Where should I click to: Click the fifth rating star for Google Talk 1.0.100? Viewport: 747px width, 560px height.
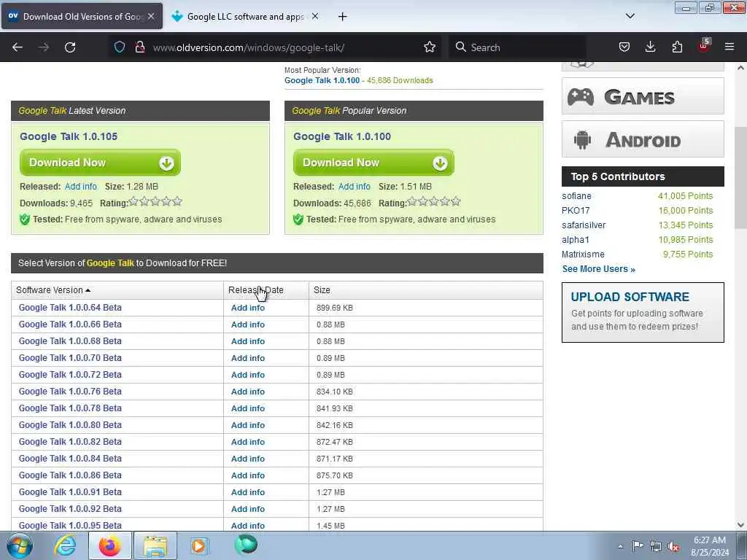[x=456, y=202]
